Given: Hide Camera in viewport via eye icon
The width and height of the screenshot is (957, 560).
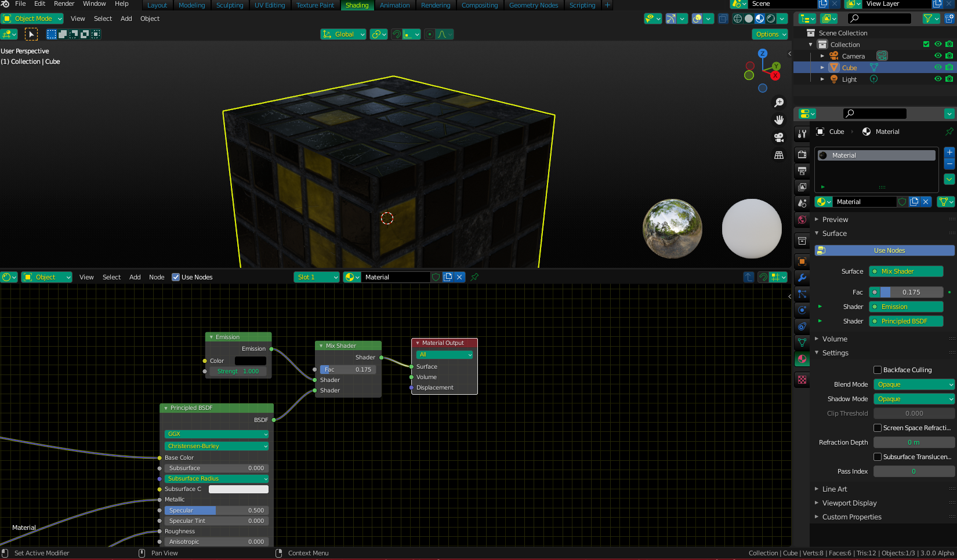Looking at the screenshot, I should pos(938,56).
